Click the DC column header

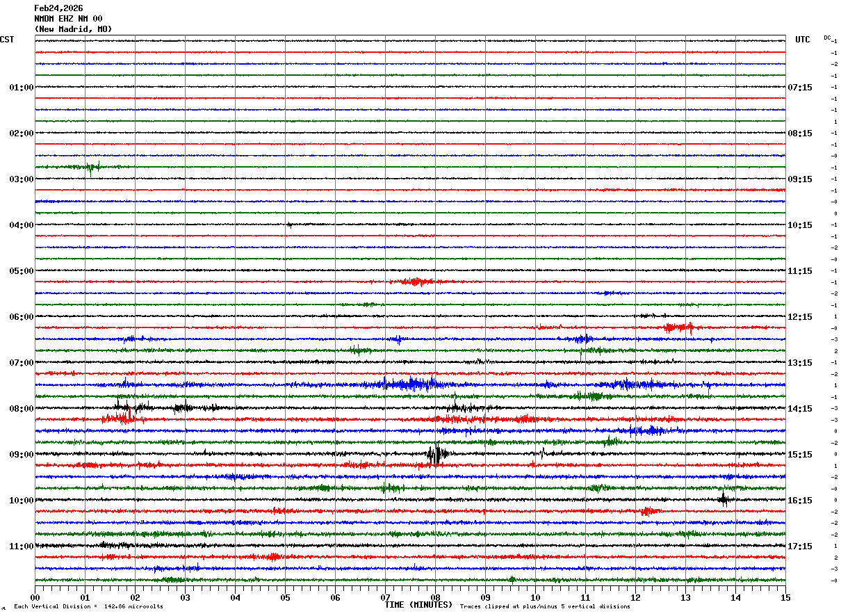(x=827, y=38)
